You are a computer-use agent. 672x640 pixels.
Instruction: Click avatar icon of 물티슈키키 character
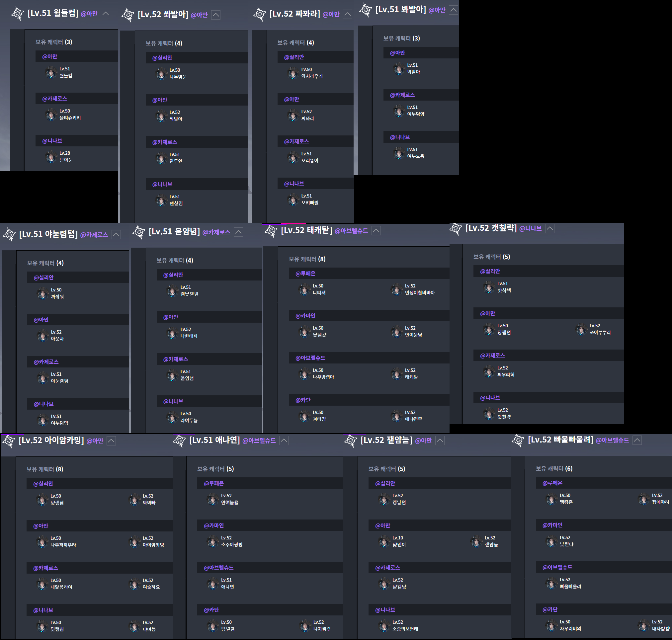click(51, 114)
